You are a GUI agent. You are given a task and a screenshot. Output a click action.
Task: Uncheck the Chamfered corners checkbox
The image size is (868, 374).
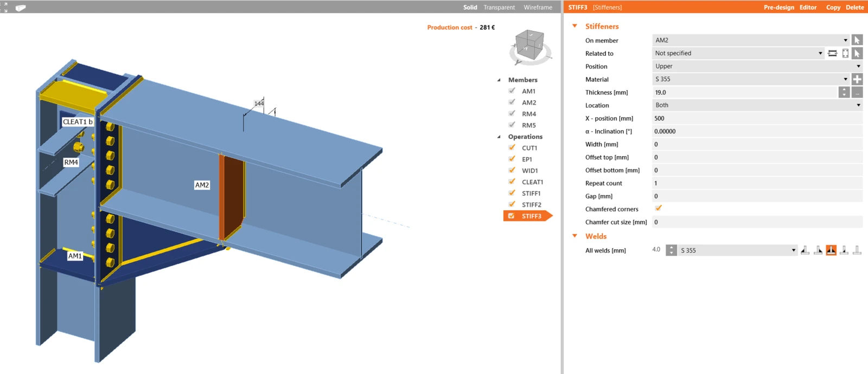(x=658, y=208)
